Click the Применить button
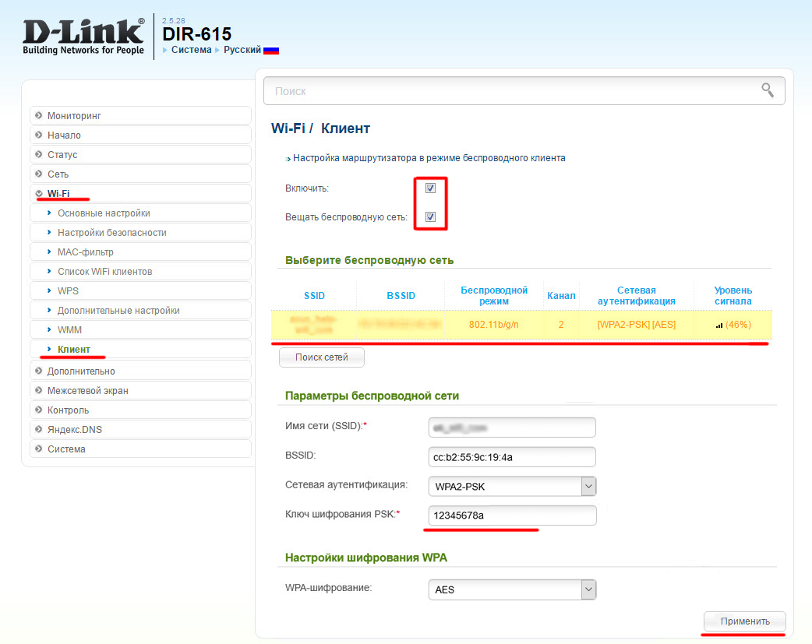The image size is (812, 644). (x=745, y=621)
